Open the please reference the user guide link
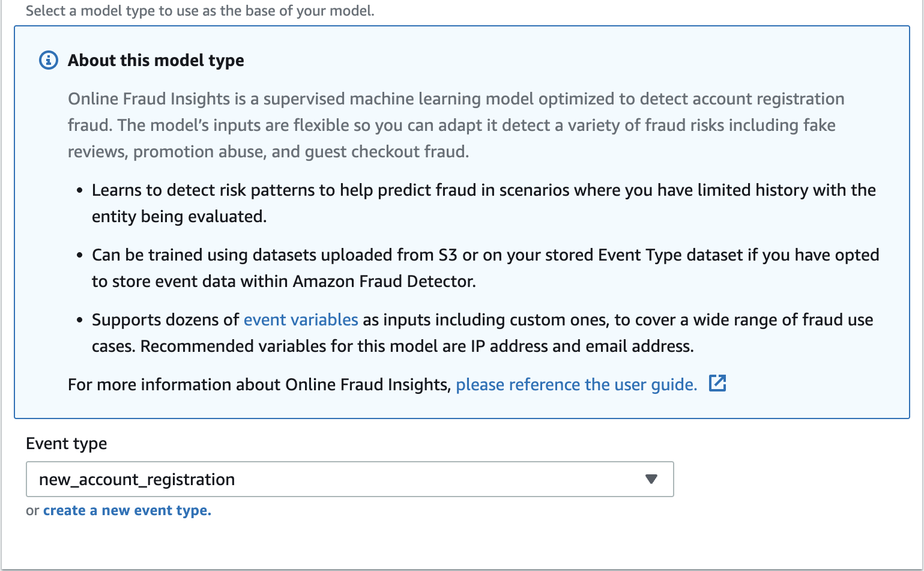 click(576, 385)
